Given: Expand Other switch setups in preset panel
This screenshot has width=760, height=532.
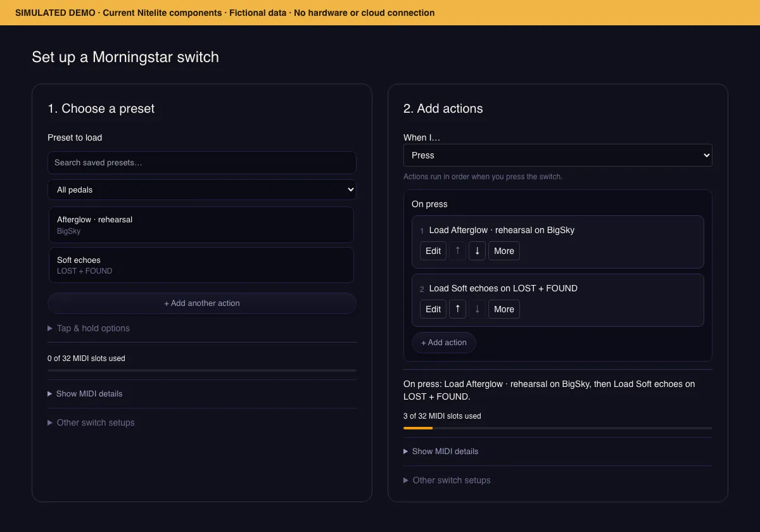Looking at the screenshot, I should pyautogui.click(x=91, y=422).
